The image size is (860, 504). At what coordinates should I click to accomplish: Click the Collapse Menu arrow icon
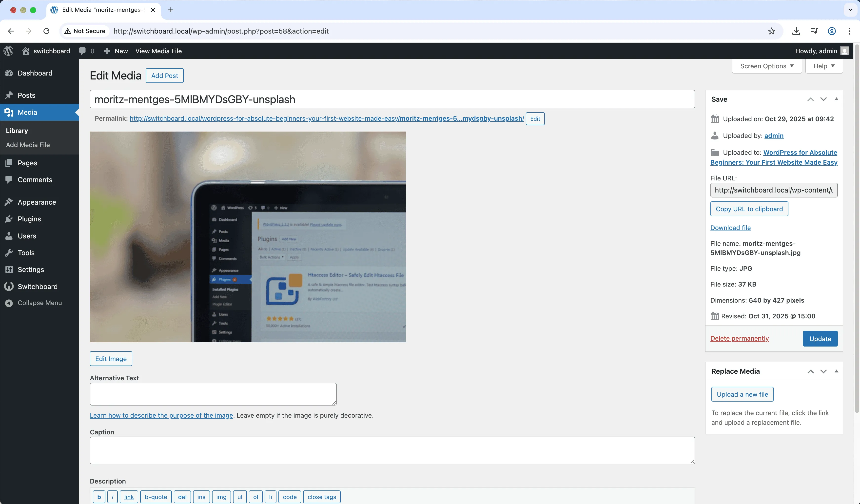[9, 303]
